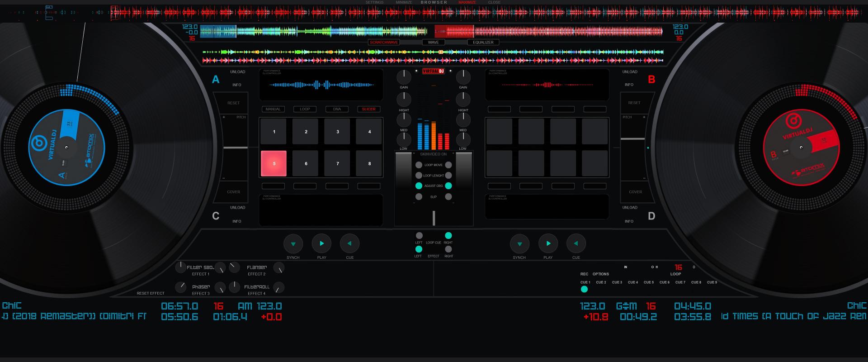Screen dimensions: 868x362
Task: Click the VirtualDJ logo on mixer
Action: point(434,71)
